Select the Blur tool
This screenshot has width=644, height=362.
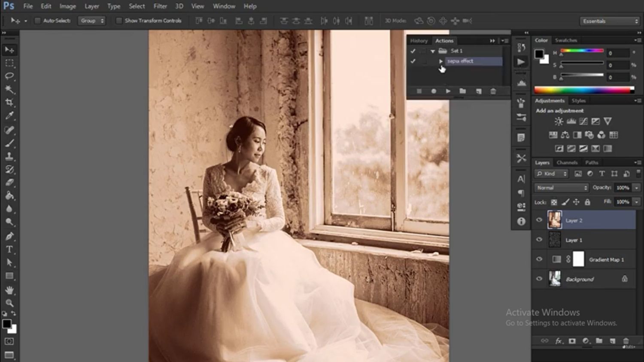9,209
